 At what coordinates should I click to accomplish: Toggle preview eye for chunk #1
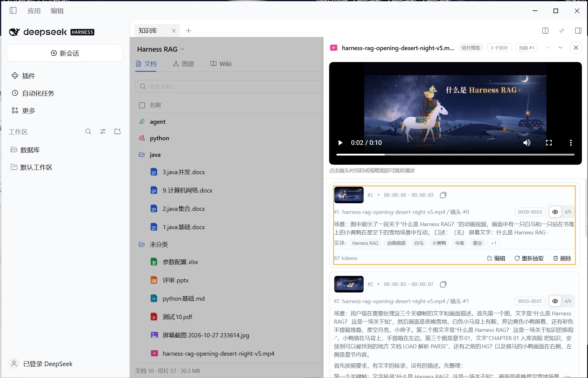point(555,212)
